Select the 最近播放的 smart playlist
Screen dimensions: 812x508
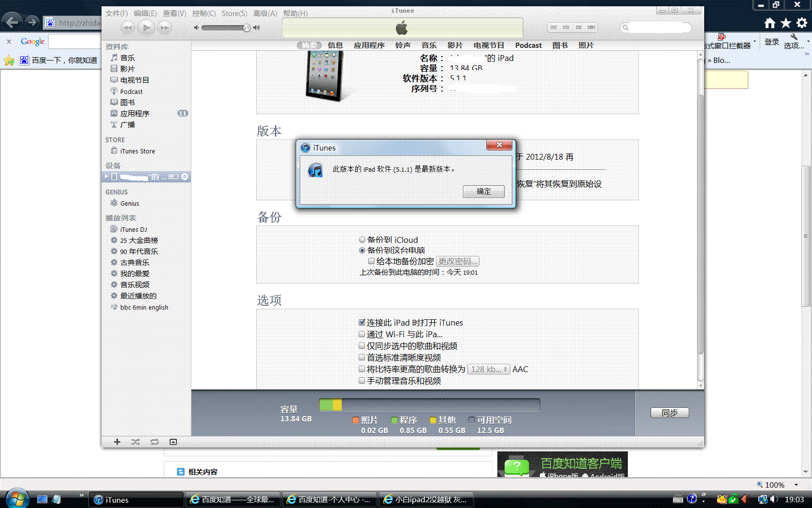pyautogui.click(x=138, y=296)
